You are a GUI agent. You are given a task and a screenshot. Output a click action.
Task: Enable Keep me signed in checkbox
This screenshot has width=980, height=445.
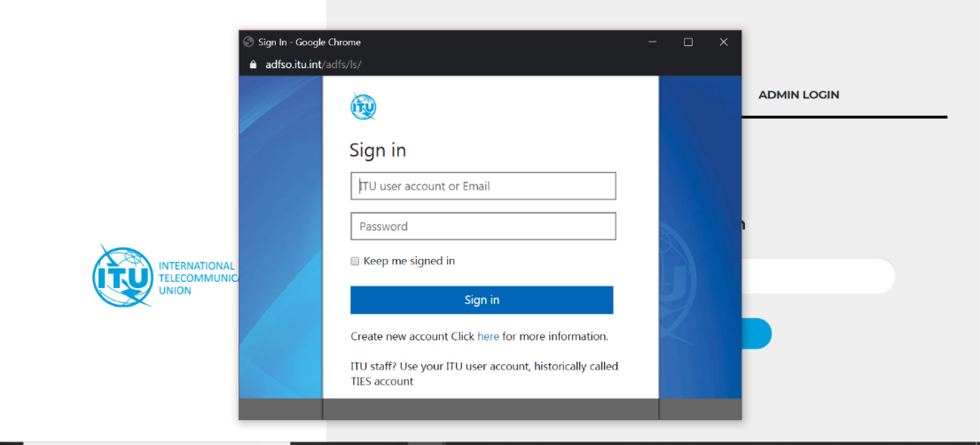(355, 262)
